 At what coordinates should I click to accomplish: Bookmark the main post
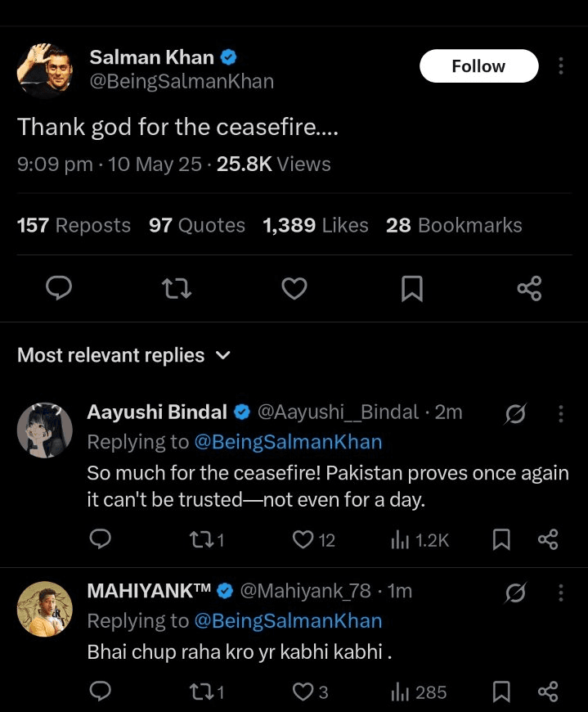click(412, 288)
